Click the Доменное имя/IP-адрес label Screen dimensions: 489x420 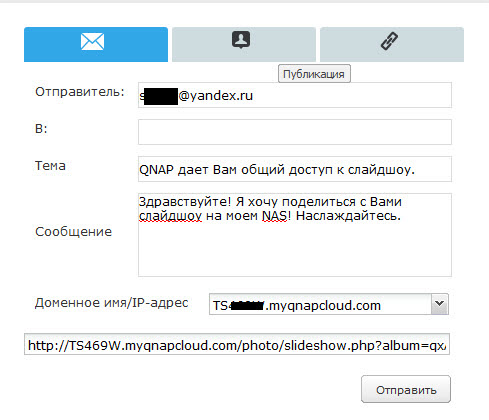[x=111, y=303]
